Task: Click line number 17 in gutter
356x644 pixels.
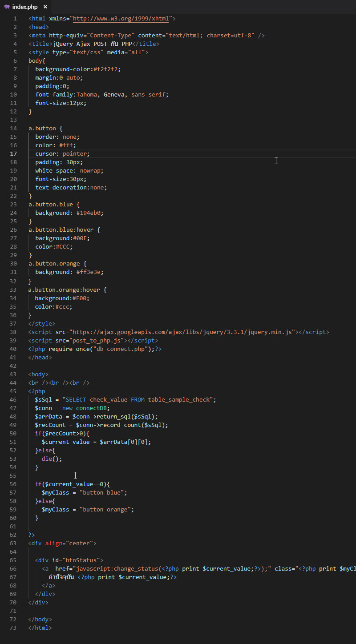Action: (14, 154)
